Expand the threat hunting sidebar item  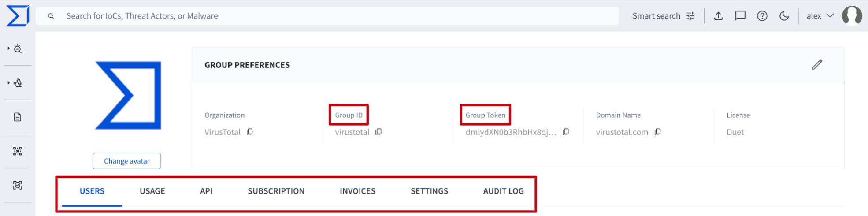tap(15, 48)
